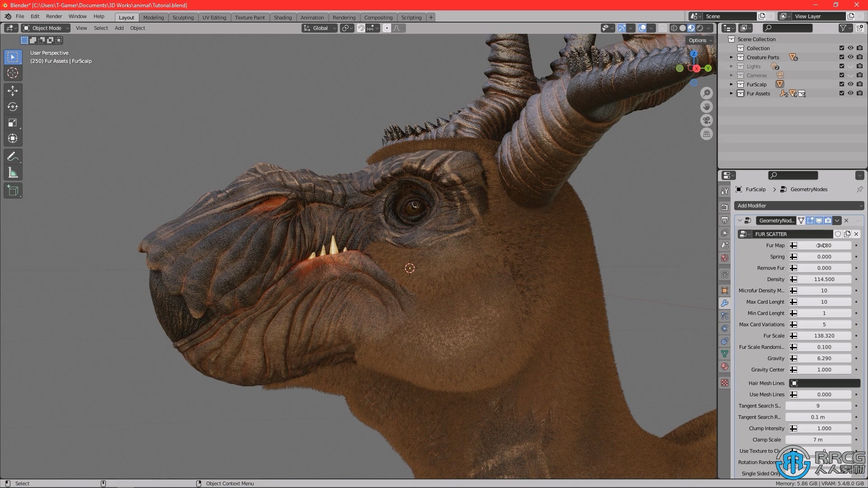This screenshot has height=488, width=868.
Task: Toggle camera view with camera icon
Action: point(706,120)
